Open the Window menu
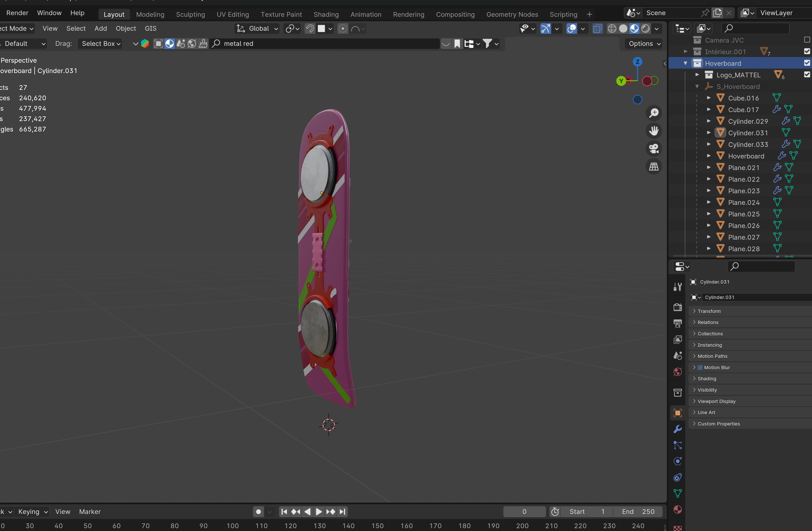Viewport: 812px width, 531px height. coord(49,13)
